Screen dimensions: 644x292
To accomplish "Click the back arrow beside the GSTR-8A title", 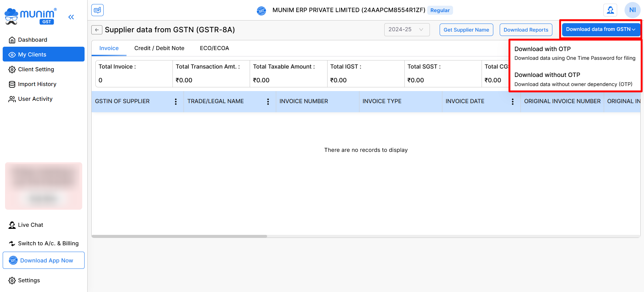I will 97,30.
